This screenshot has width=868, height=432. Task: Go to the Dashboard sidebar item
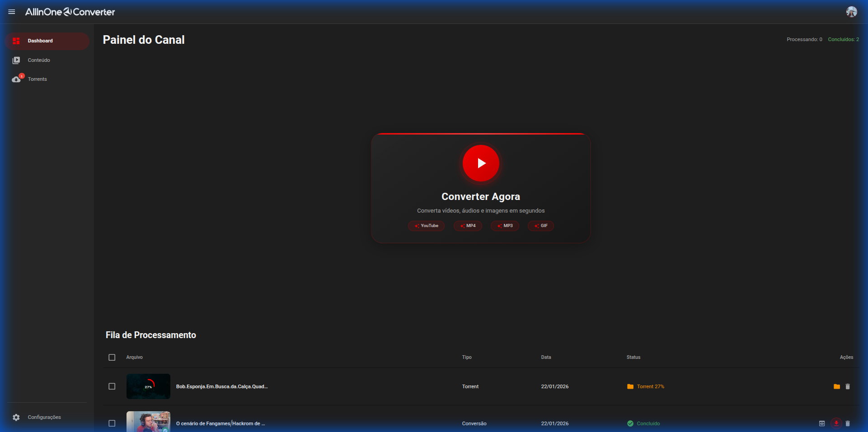(40, 41)
